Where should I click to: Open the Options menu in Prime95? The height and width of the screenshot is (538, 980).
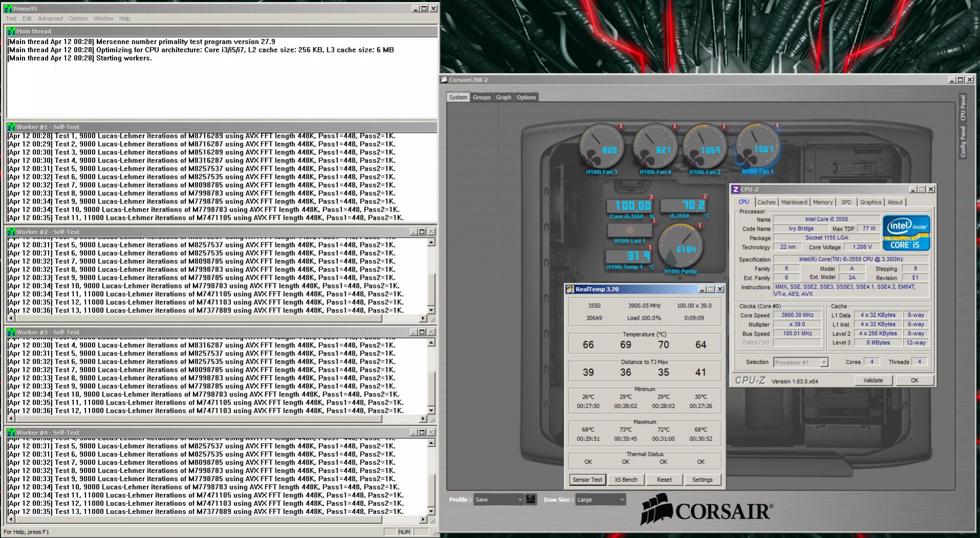click(78, 18)
